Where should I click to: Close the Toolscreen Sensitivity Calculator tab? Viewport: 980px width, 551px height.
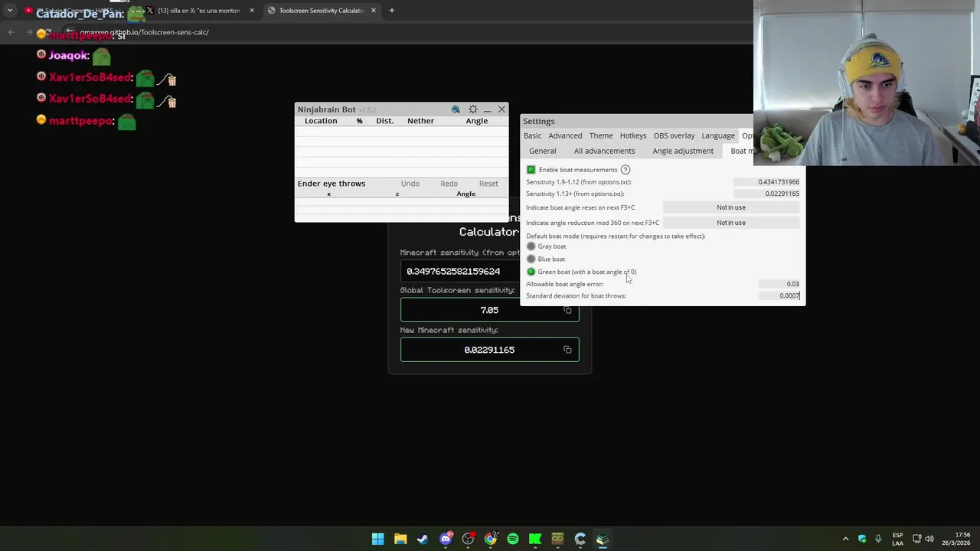pyautogui.click(x=374, y=11)
